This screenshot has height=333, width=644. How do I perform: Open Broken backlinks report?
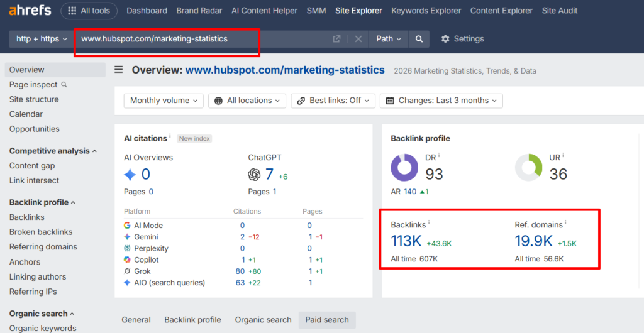point(41,232)
